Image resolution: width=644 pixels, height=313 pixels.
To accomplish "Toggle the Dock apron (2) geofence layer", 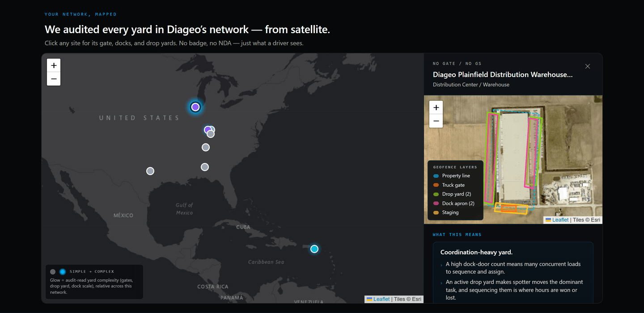I will click(x=454, y=203).
